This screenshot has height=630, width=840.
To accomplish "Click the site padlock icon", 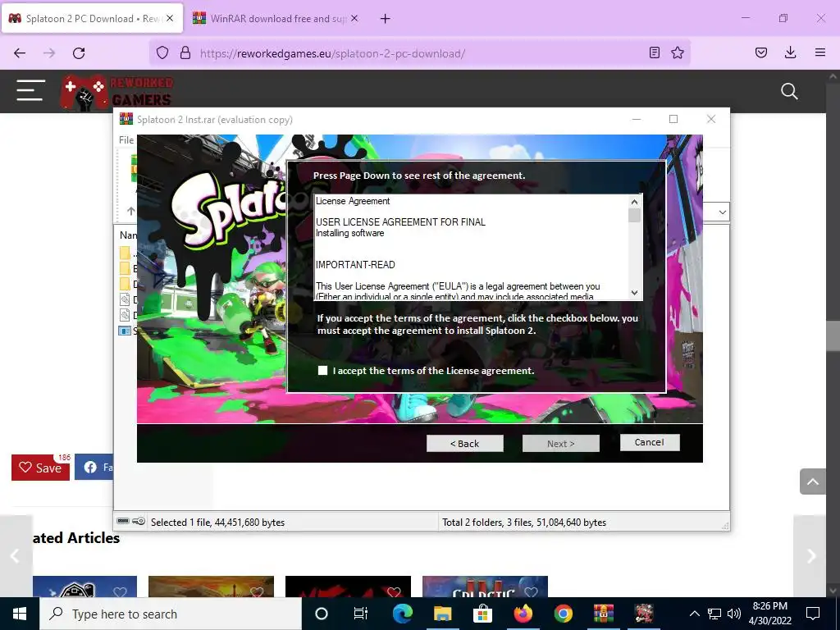I will [x=185, y=53].
